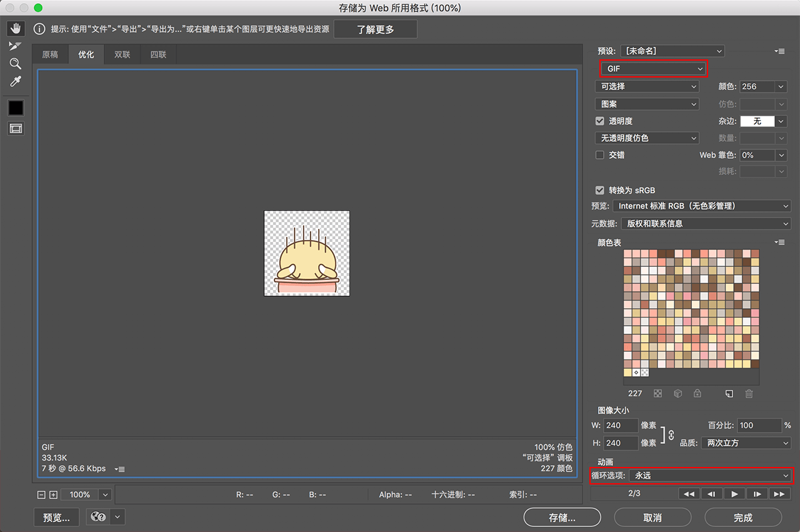Image resolution: width=800 pixels, height=532 pixels.
Task: Jump to the last animation frame
Action: pyautogui.click(x=779, y=494)
